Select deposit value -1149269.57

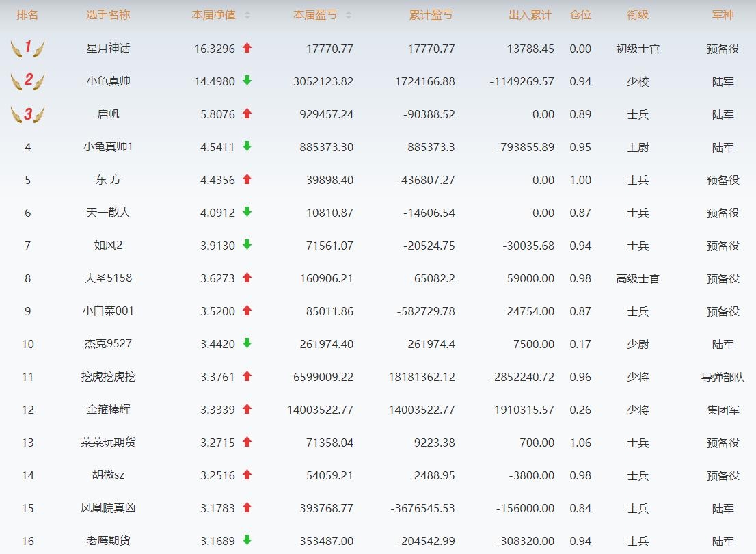[x=522, y=81]
